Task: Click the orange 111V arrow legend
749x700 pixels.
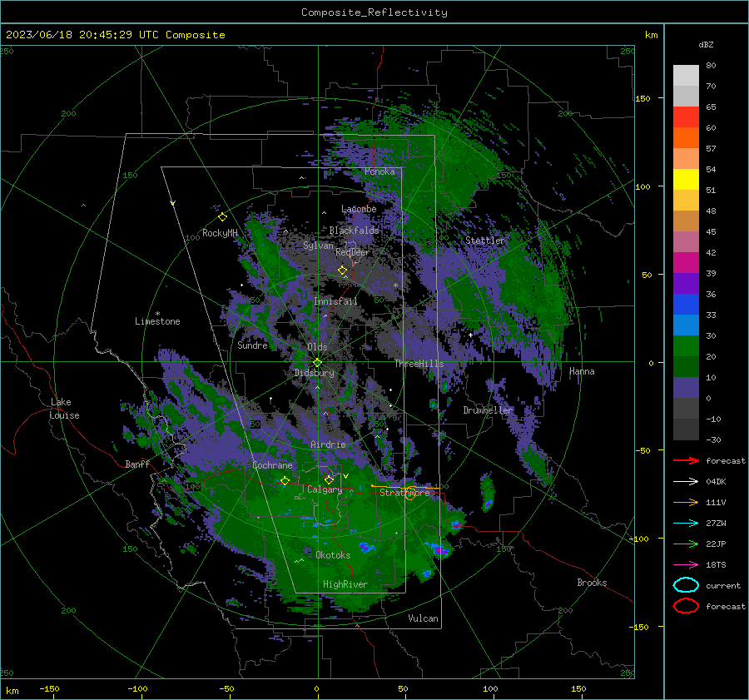Action: (x=686, y=502)
